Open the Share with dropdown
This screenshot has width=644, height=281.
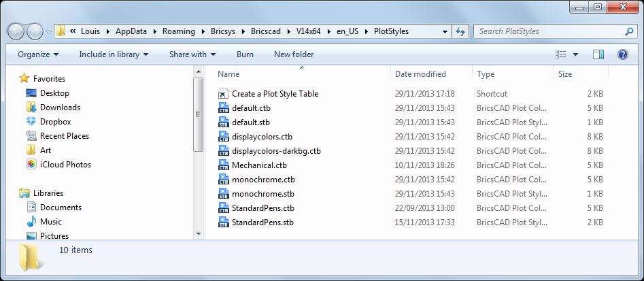192,54
